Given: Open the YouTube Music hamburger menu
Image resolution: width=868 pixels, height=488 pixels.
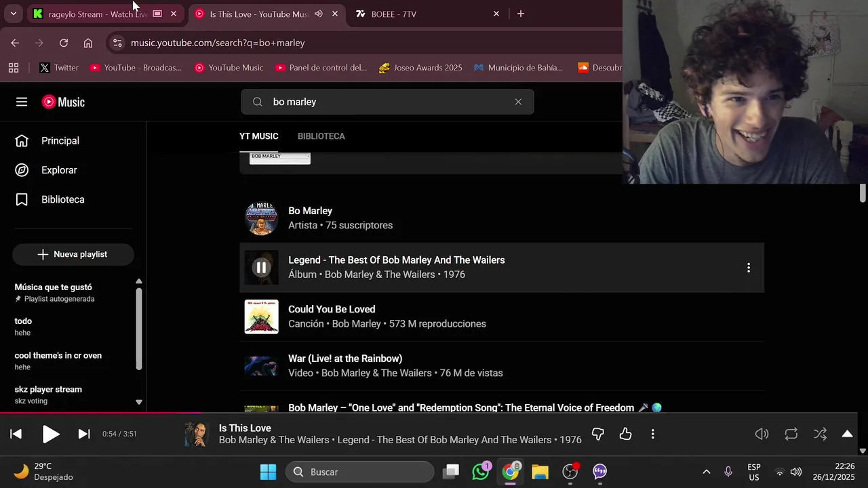Looking at the screenshot, I should tap(22, 102).
